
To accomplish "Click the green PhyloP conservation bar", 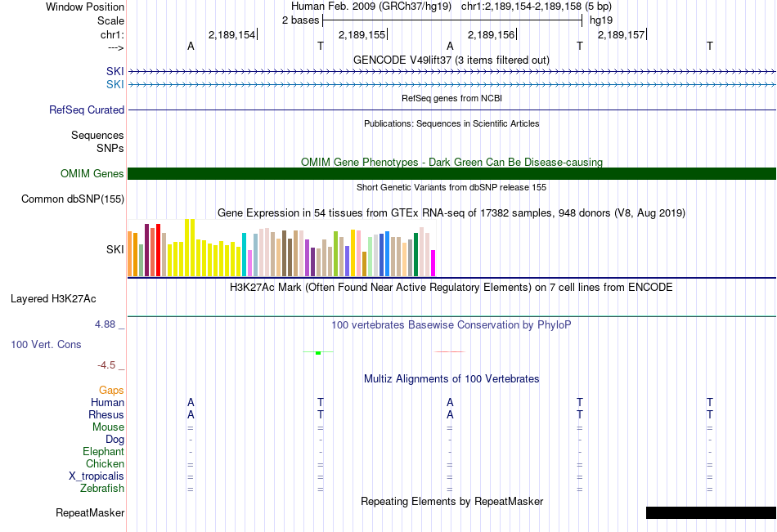I will (318, 353).
